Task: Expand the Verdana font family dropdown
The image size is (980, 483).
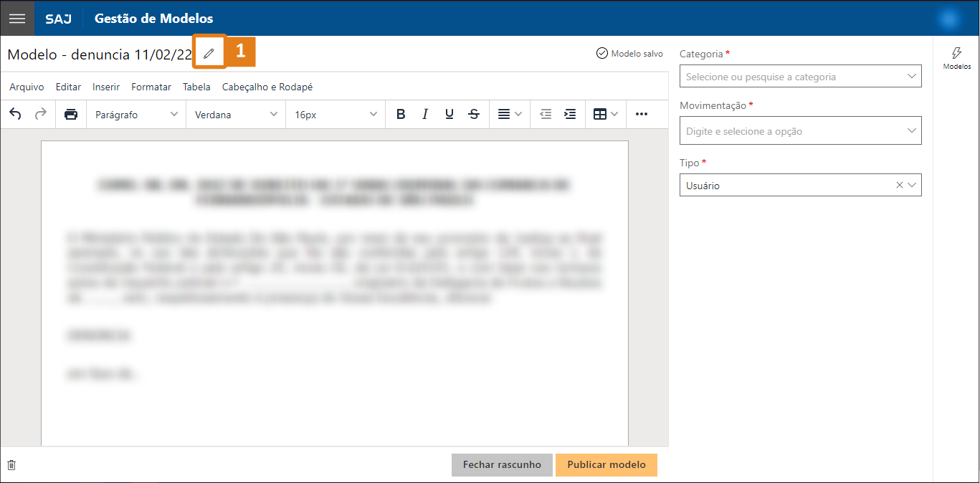Action: pos(235,113)
